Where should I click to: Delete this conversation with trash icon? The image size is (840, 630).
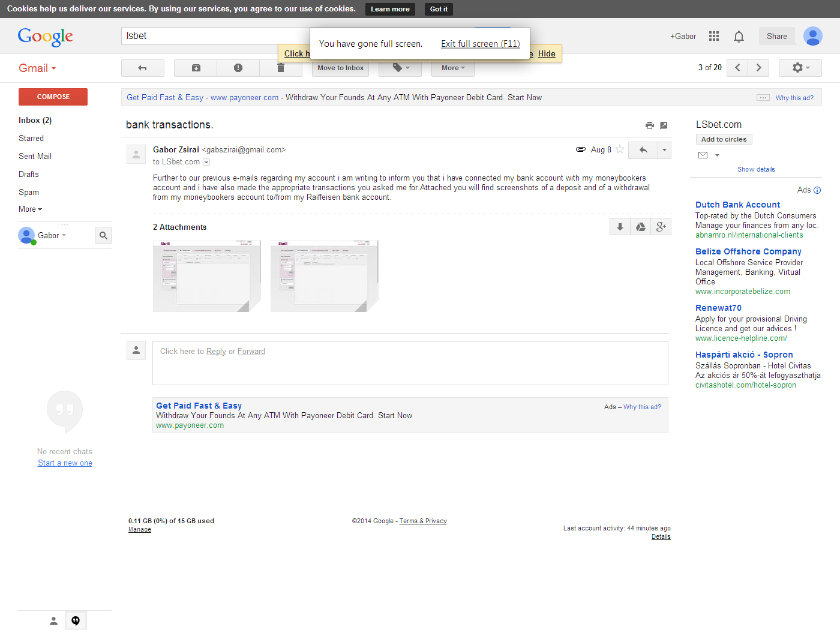click(x=281, y=68)
